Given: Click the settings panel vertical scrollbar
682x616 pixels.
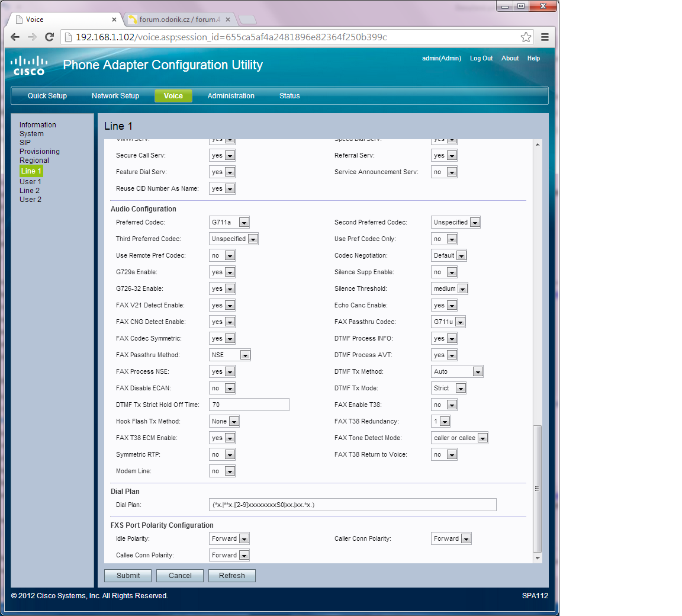Looking at the screenshot, I should click(538, 488).
